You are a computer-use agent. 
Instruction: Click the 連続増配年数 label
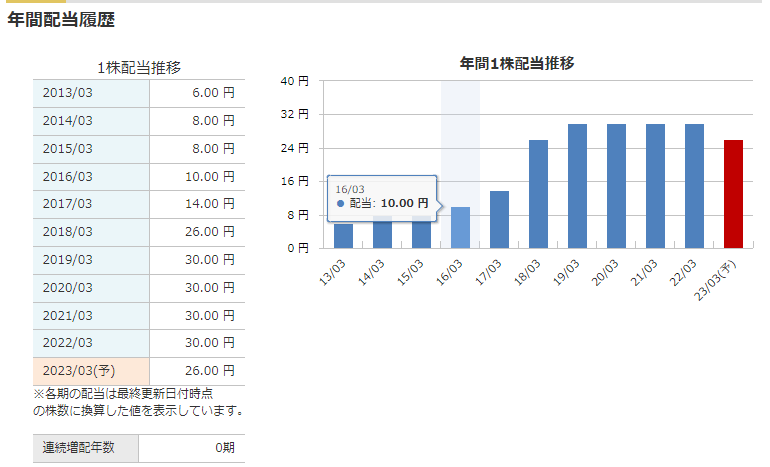(78, 447)
